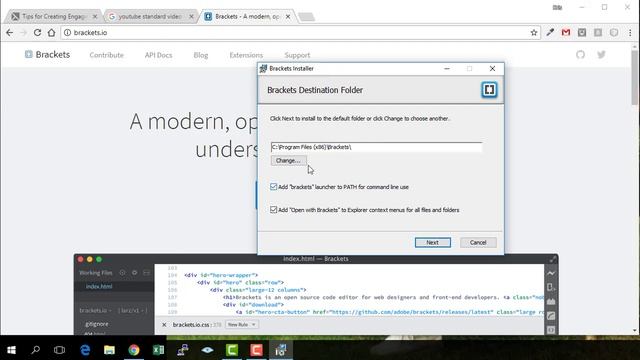Close the Tips for Creating tab
640x360 pixels.
95,16
